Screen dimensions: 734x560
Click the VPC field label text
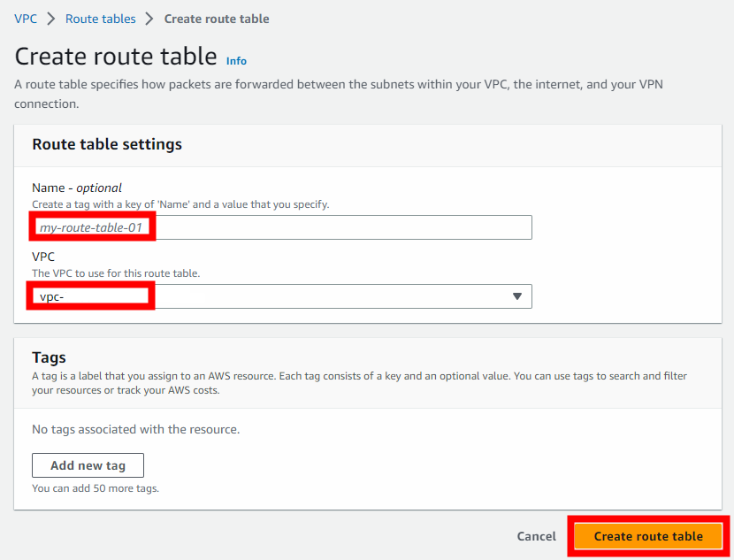tap(42, 257)
